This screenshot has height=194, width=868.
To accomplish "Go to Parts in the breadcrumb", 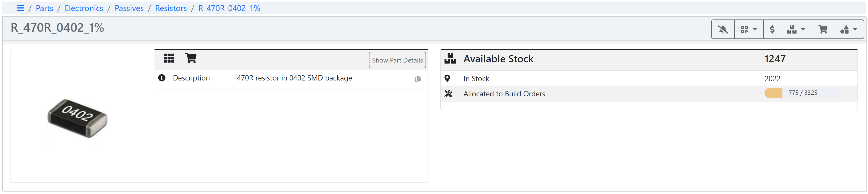I will (x=45, y=8).
